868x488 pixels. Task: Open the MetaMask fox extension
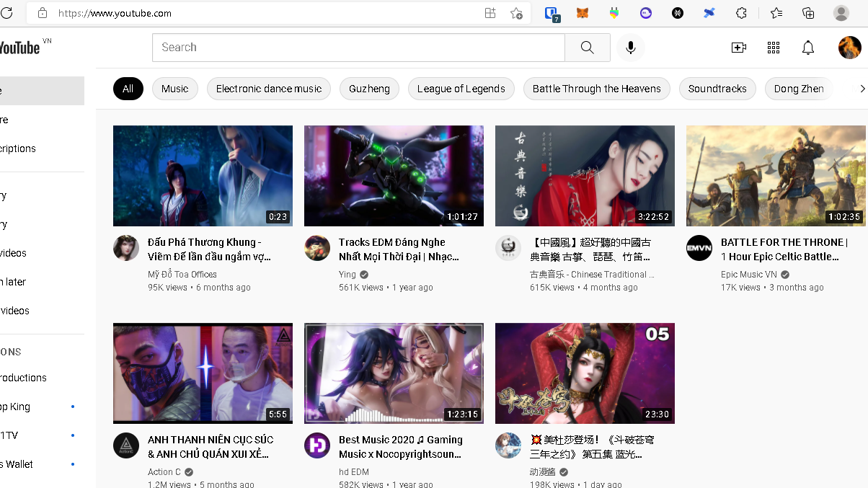point(583,13)
